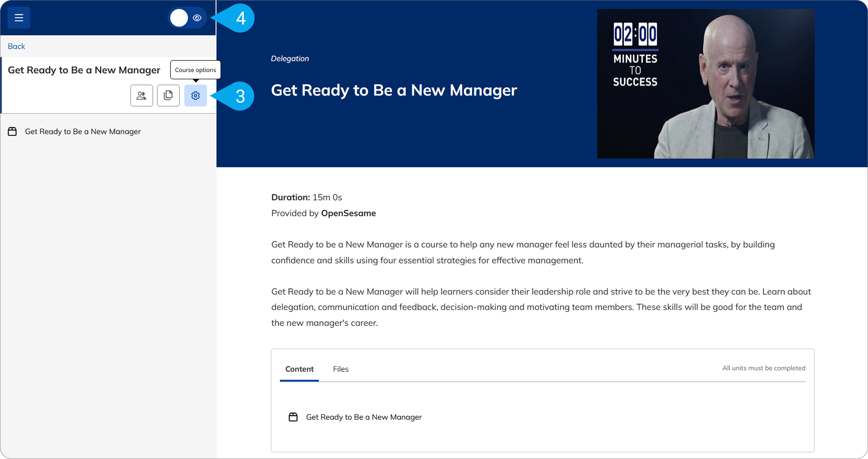
Task: Click the clone course icon
Action: (x=168, y=95)
